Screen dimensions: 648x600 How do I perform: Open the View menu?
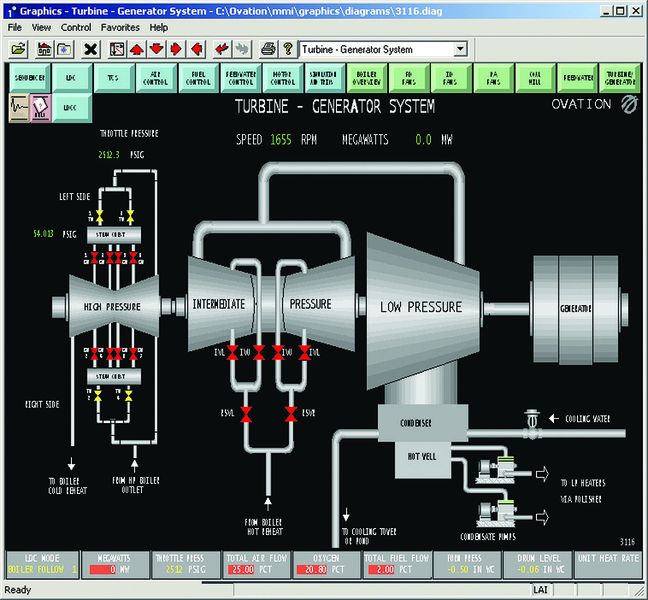click(x=41, y=27)
